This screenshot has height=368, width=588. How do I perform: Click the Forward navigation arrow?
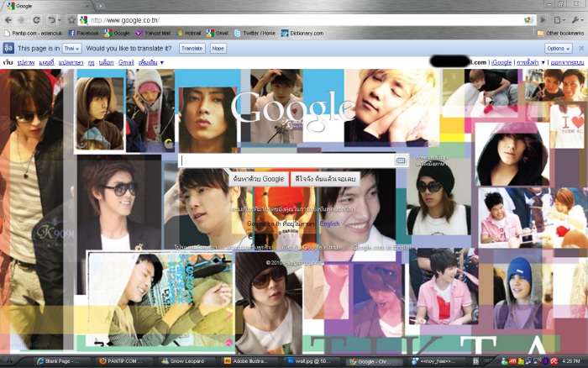point(21,20)
